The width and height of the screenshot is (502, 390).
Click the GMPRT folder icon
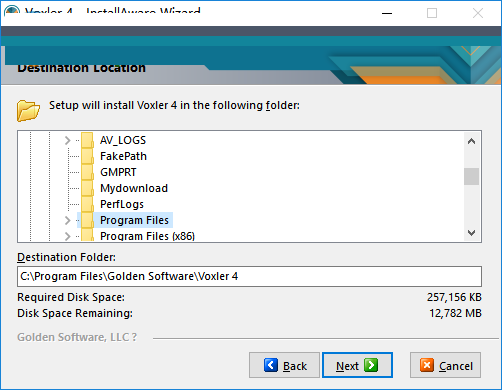(x=87, y=172)
